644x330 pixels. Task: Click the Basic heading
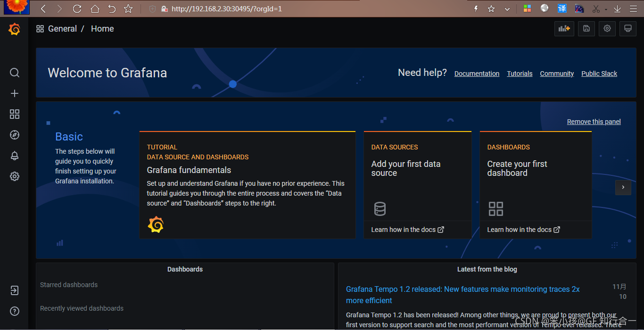(x=69, y=137)
